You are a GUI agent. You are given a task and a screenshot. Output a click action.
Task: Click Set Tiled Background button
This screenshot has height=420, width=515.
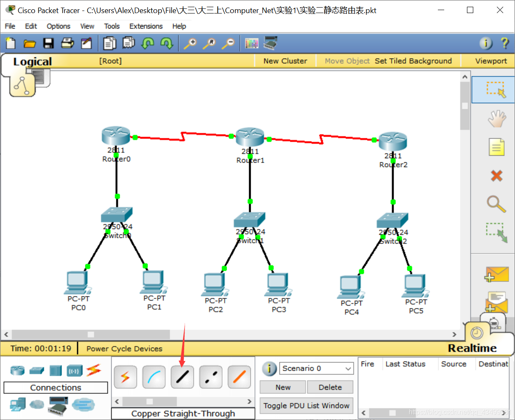pos(413,61)
